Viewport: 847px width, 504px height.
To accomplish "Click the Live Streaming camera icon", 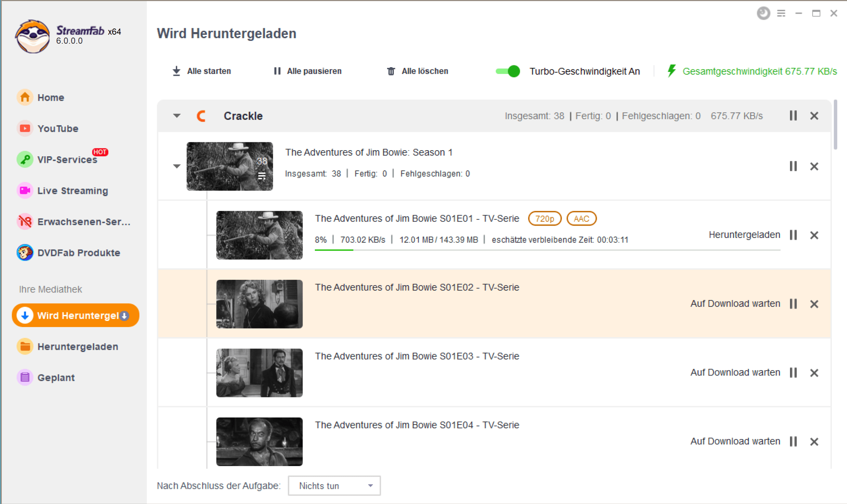I will (x=25, y=191).
